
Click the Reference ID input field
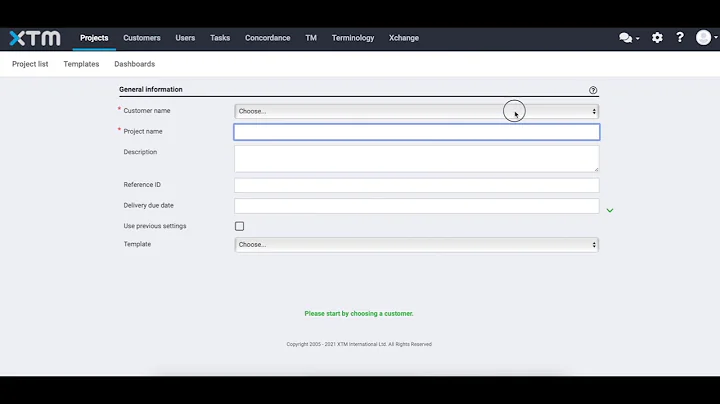pyautogui.click(x=416, y=185)
